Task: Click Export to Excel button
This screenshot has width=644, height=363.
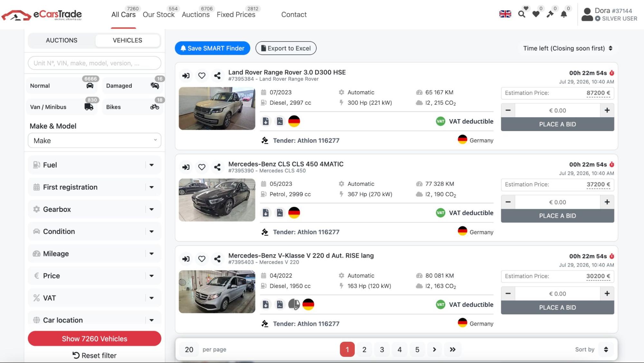Action: click(286, 48)
